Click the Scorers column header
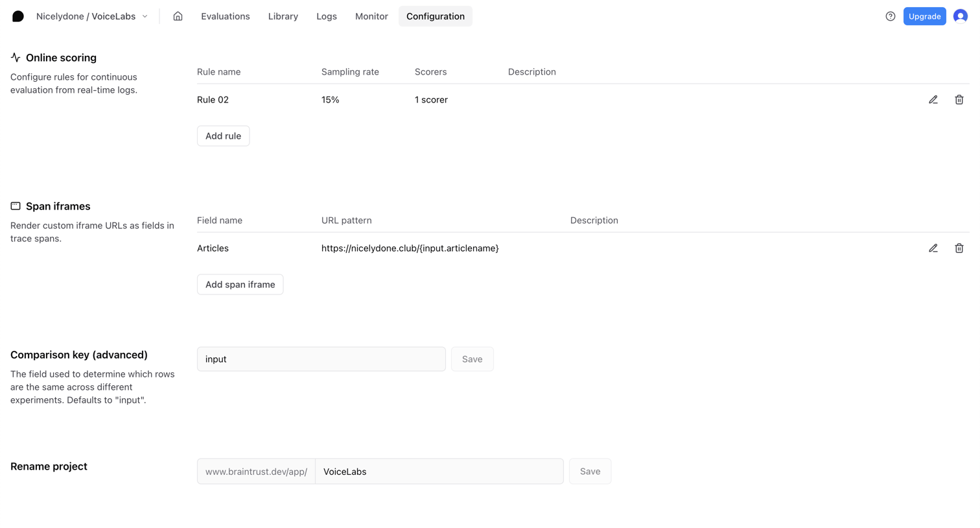Image resolution: width=980 pixels, height=528 pixels. pyautogui.click(x=431, y=72)
